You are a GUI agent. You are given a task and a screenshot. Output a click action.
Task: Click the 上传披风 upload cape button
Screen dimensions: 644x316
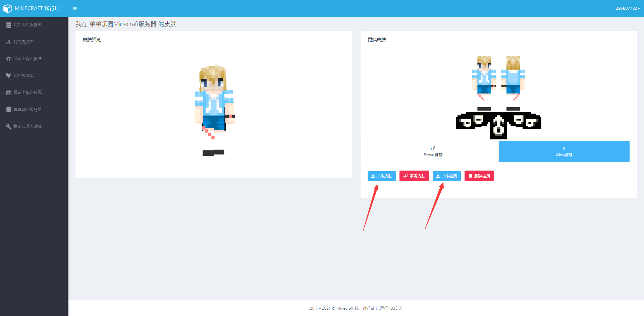(x=447, y=176)
